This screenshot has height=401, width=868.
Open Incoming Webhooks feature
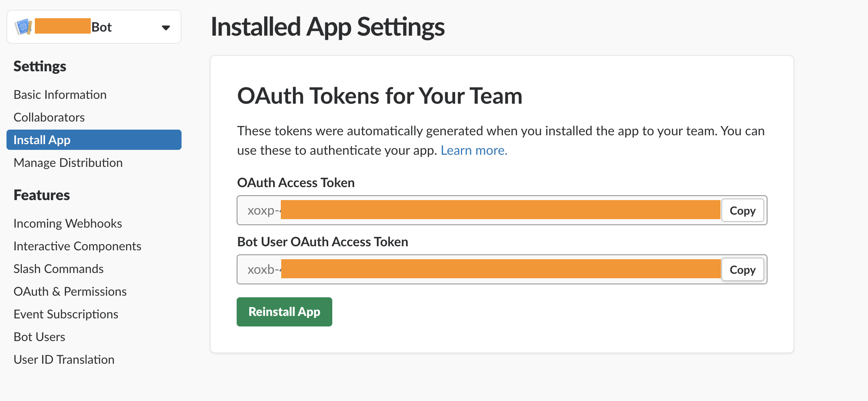pyautogui.click(x=68, y=224)
